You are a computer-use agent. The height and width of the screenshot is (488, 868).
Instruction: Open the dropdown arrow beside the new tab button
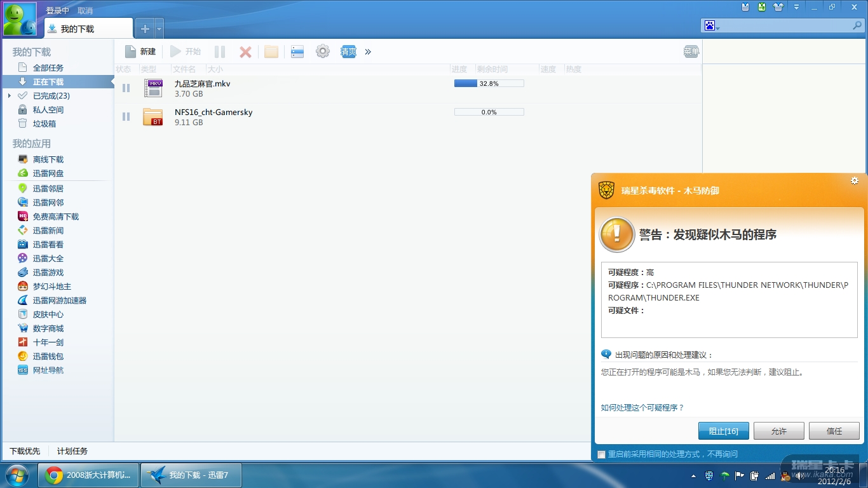pos(159,29)
